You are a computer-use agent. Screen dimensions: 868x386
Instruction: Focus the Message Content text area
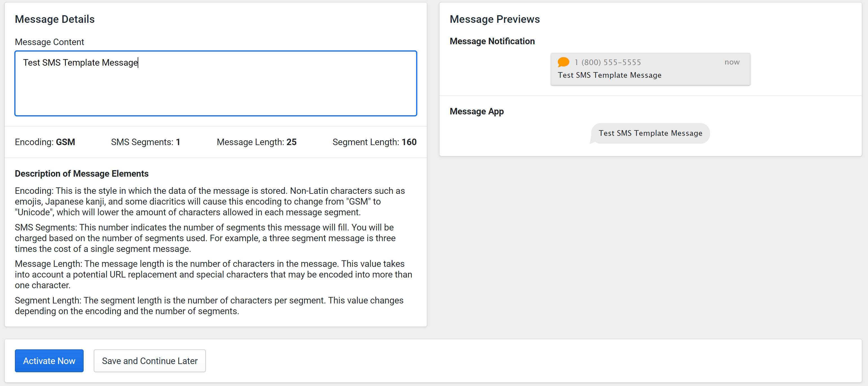tap(216, 83)
